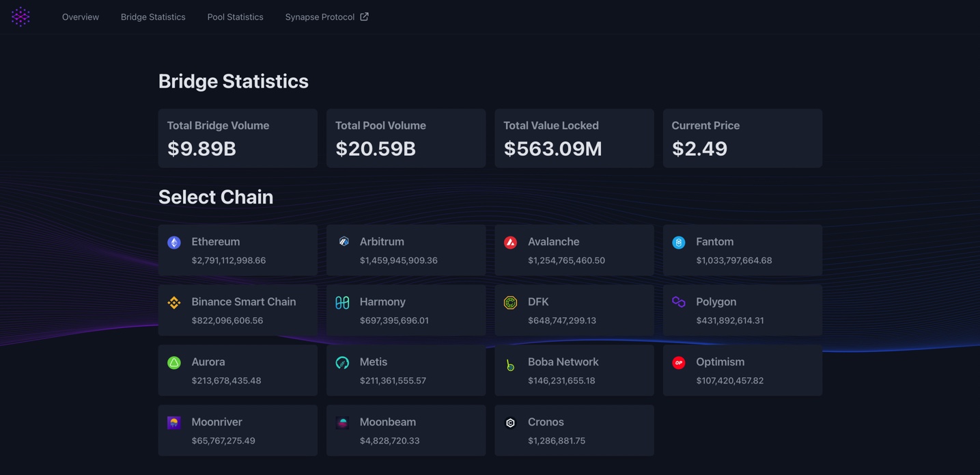Click external link icon beside Synapse Protocol

point(364,16)
